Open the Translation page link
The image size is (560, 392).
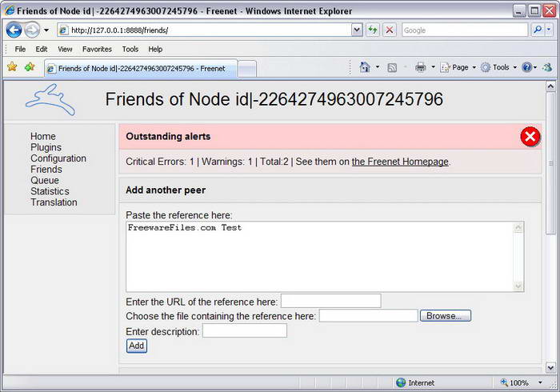pyautogui.click(x=54, y=202)
